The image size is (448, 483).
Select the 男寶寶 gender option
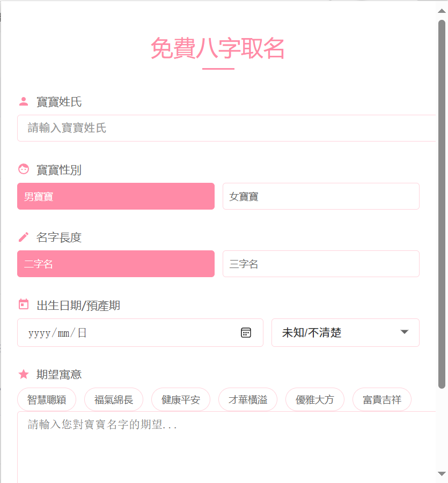pos(115,196)
